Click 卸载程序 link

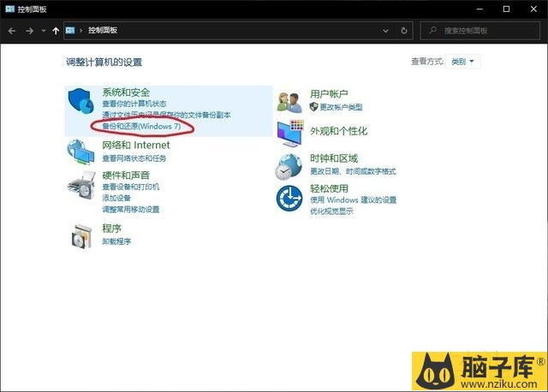click(116, 241)
